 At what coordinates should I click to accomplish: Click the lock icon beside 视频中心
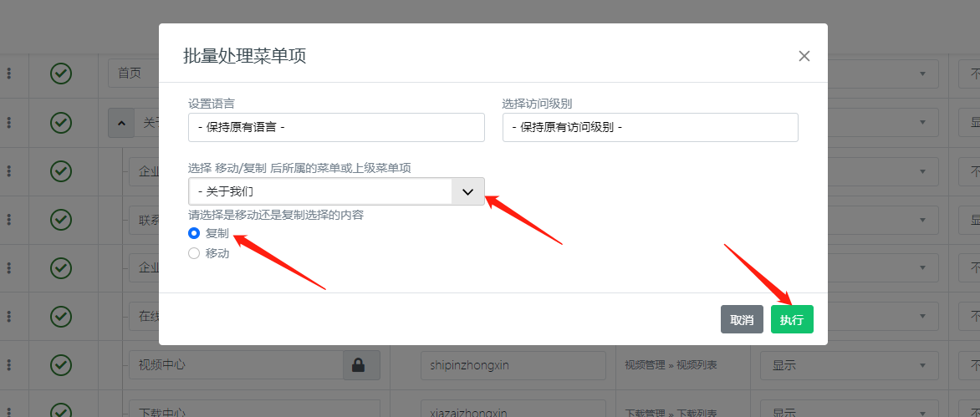(358, 365)
